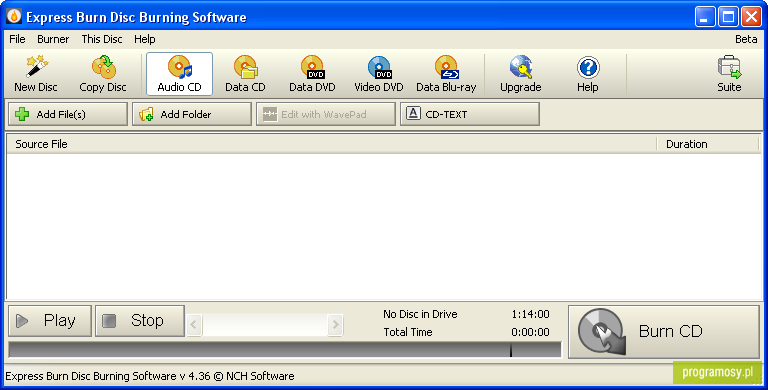Click the Help question mark toolbar icon
This screenshot has height=390, width=768.
587,74
